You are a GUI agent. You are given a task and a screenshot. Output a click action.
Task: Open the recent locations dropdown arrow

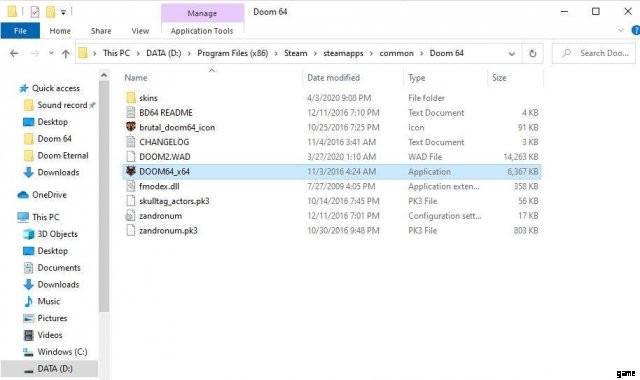pos(51,53)
